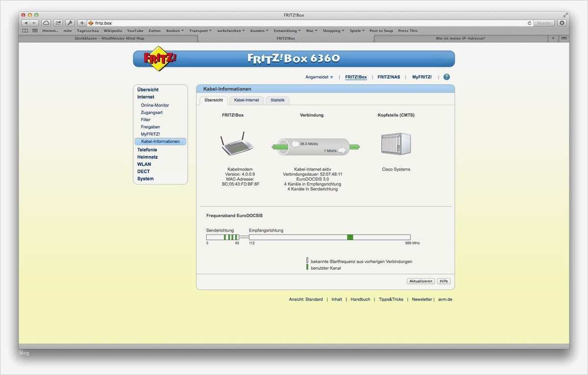
Task: Open the Shopping bookmarks dropdown
Action: [333, 30]
